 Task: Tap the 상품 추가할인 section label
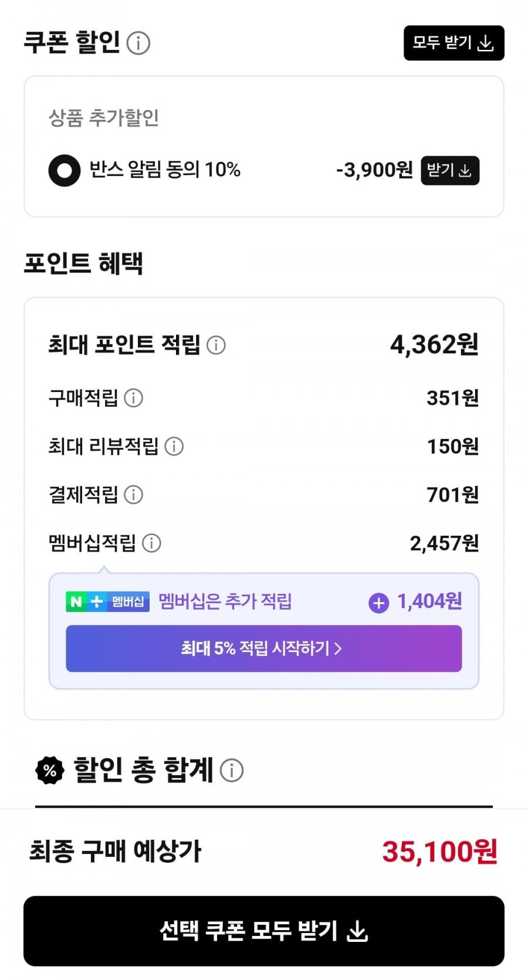(104, 118)
